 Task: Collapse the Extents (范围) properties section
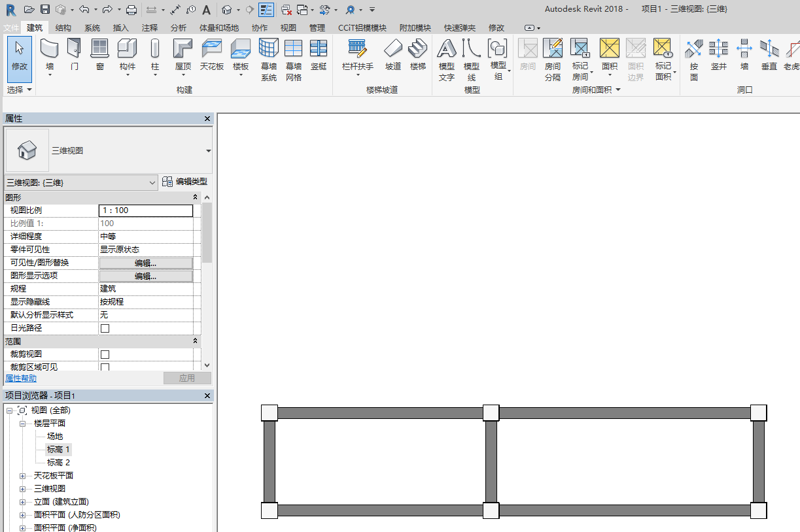195,341
